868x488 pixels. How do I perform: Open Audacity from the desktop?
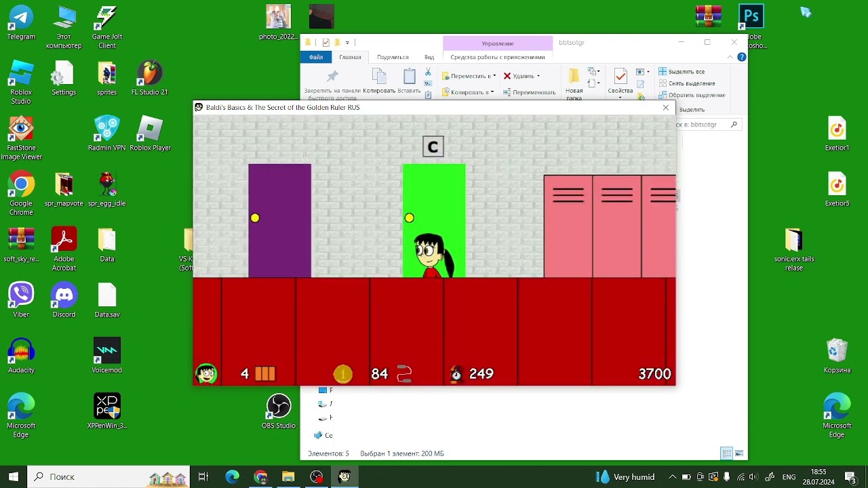point(21,357)
